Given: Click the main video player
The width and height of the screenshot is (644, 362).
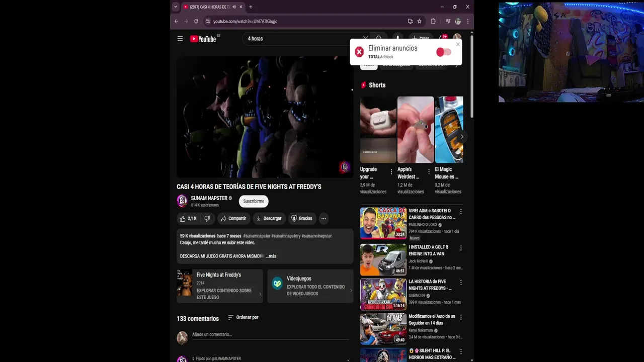Looking at the screenshot, I should click(x=265, y=117).
